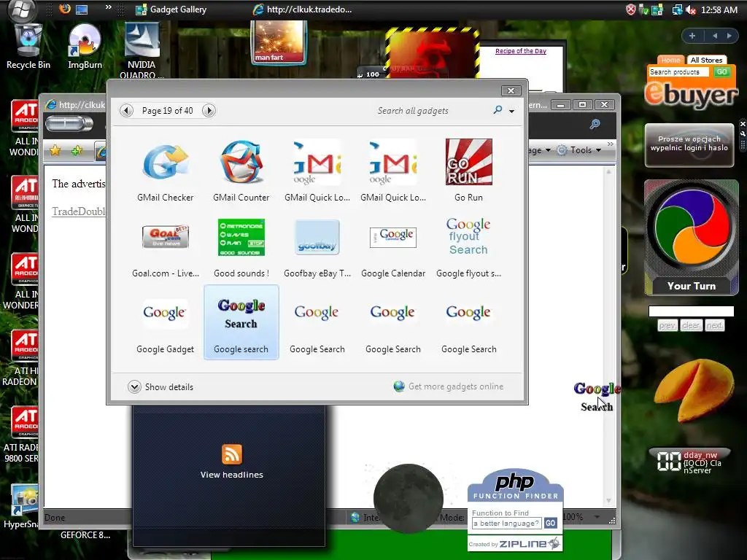Select the Google Gadget icon

[x=165, y=312]
